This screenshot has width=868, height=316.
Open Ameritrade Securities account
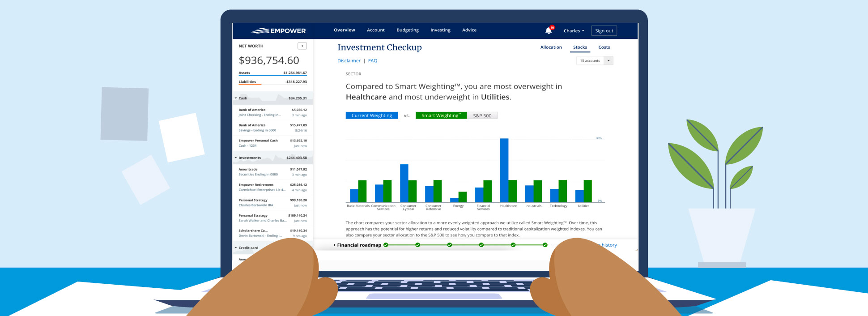coord(272,172)
